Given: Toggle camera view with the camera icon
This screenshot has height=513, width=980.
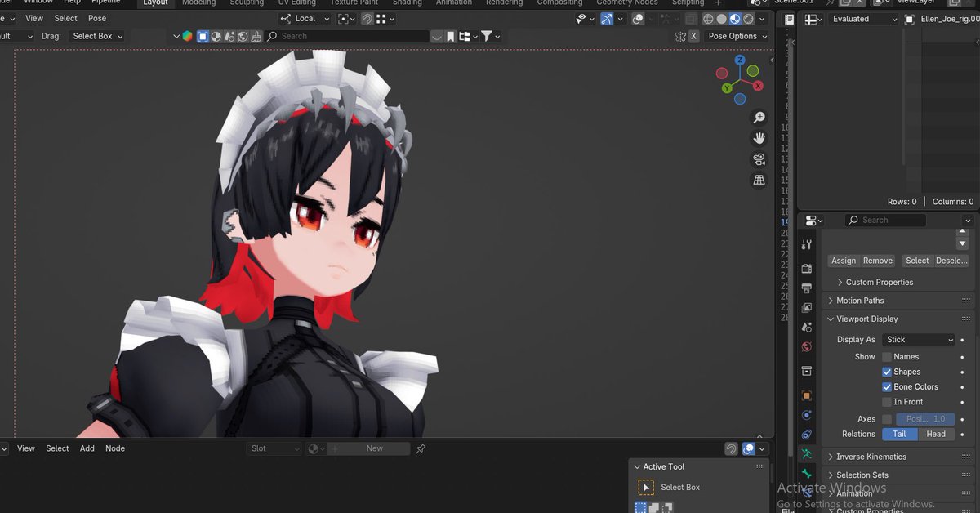Looking at the screenshot, I should pyautogui.click(x=759, y=159).
